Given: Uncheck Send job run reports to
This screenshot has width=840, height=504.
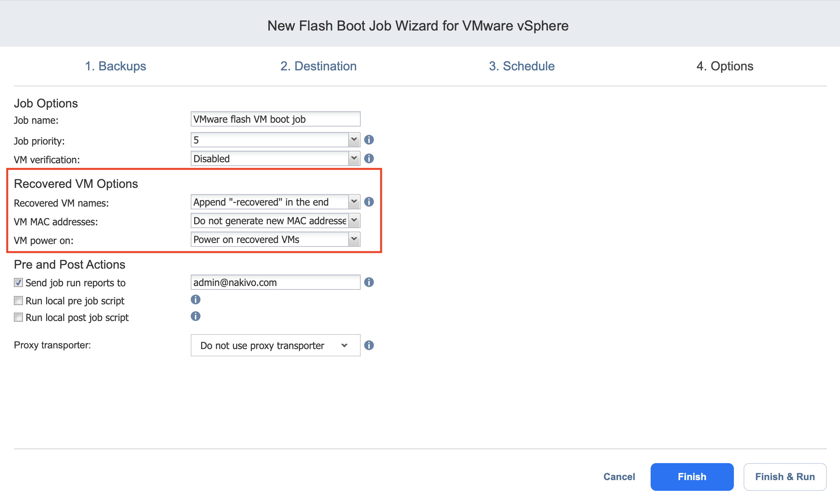Looking at the screenshot, I should [x=18, y=283].
